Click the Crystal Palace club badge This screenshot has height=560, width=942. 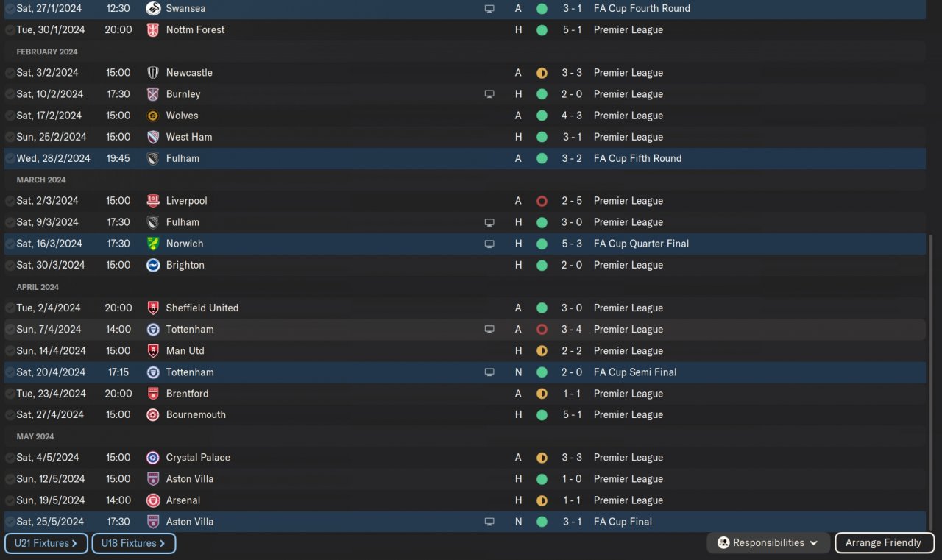pos(153,458)
